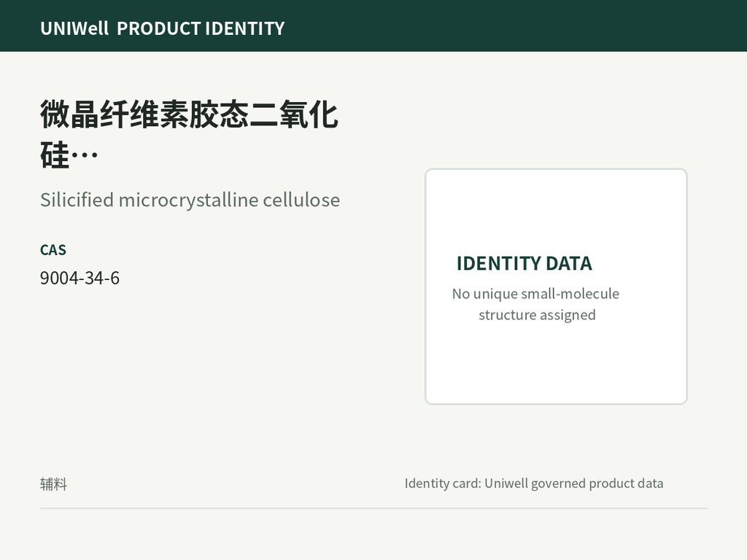Screen dimensions: 747x560
Task: Click the Identity card governed product data footer
Action: click(x=533, y=483)
